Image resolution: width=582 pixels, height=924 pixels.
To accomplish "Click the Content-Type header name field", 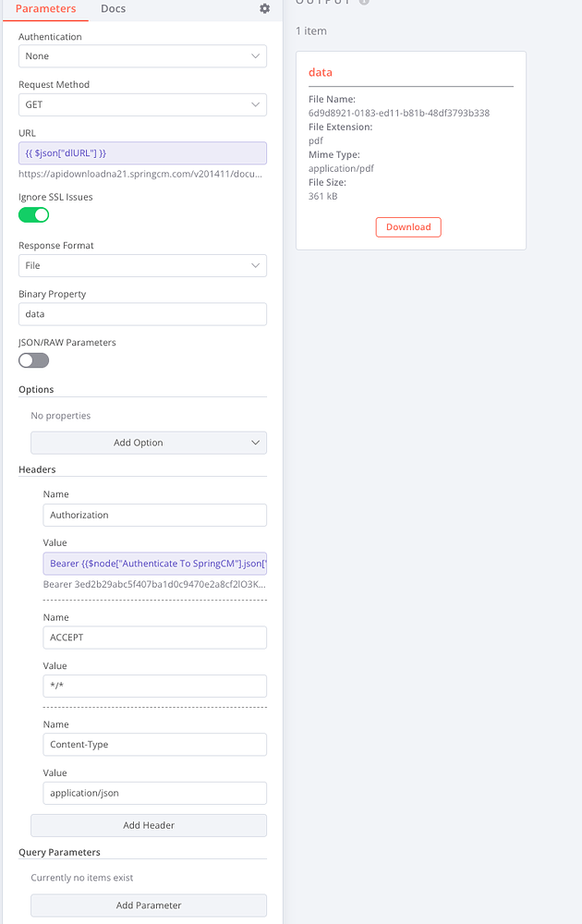I will (154, 744).
